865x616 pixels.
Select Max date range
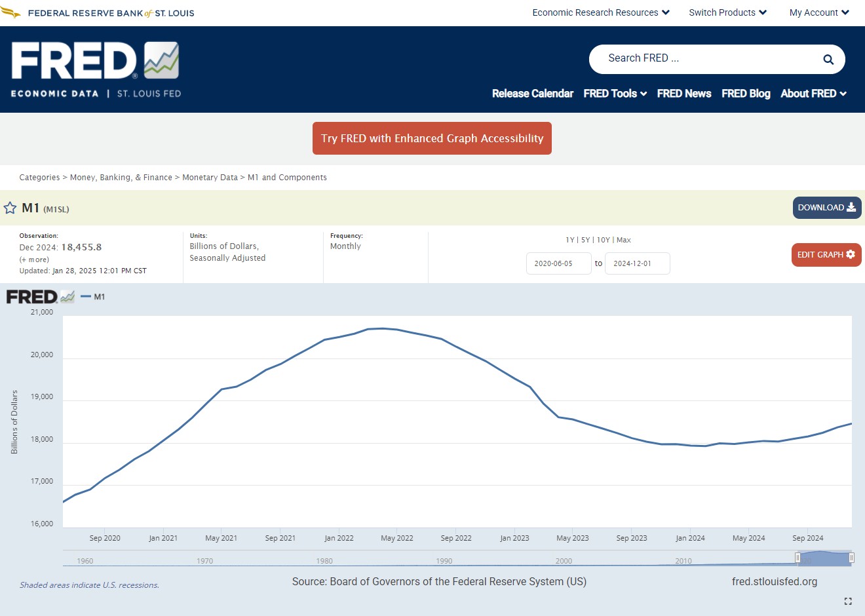[x=624, y=240]
